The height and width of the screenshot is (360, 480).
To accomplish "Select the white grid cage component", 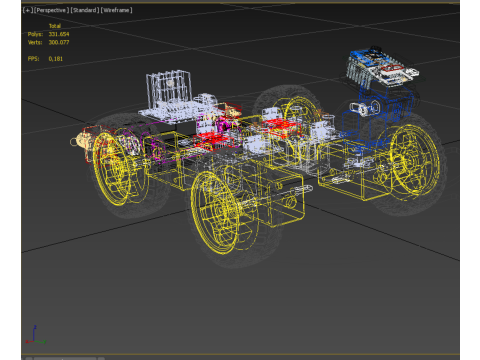I will (169, 87).
